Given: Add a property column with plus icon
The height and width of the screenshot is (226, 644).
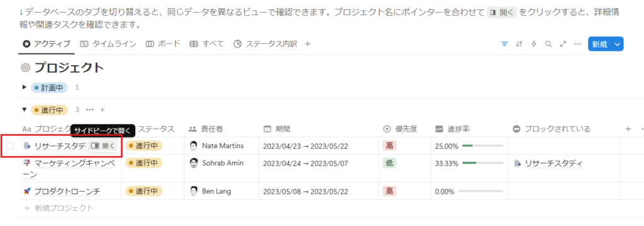Looking at the screenshot, I should [628, 129].
